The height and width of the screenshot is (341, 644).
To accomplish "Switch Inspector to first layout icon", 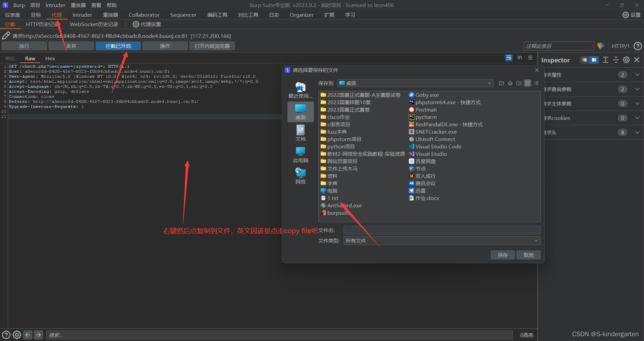I will pos(585,60).
